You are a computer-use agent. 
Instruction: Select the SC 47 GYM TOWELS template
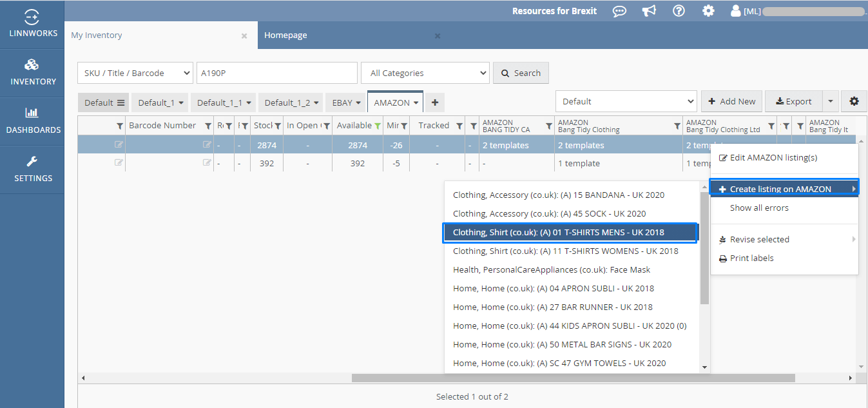tap(572, 363)
